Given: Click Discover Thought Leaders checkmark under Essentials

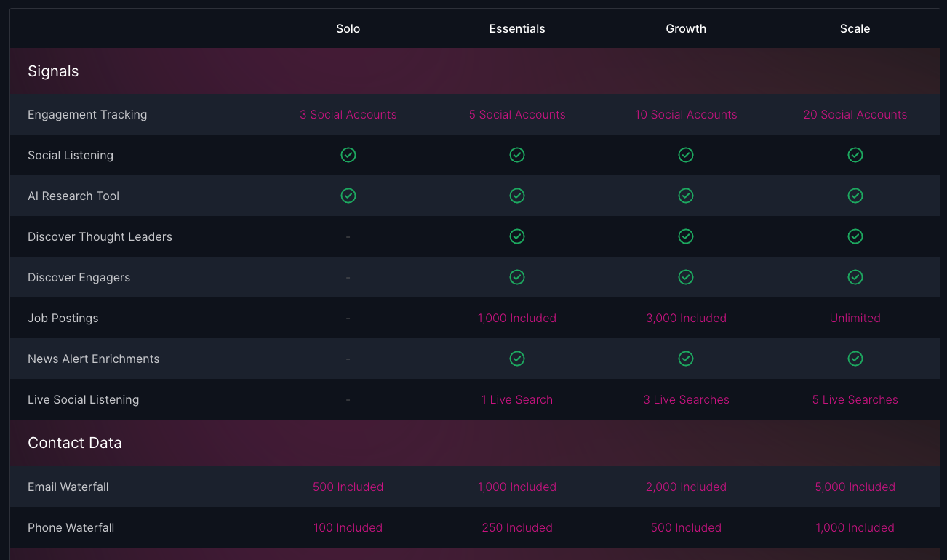Looking at the screenshot, I should [x=517, y=236].
